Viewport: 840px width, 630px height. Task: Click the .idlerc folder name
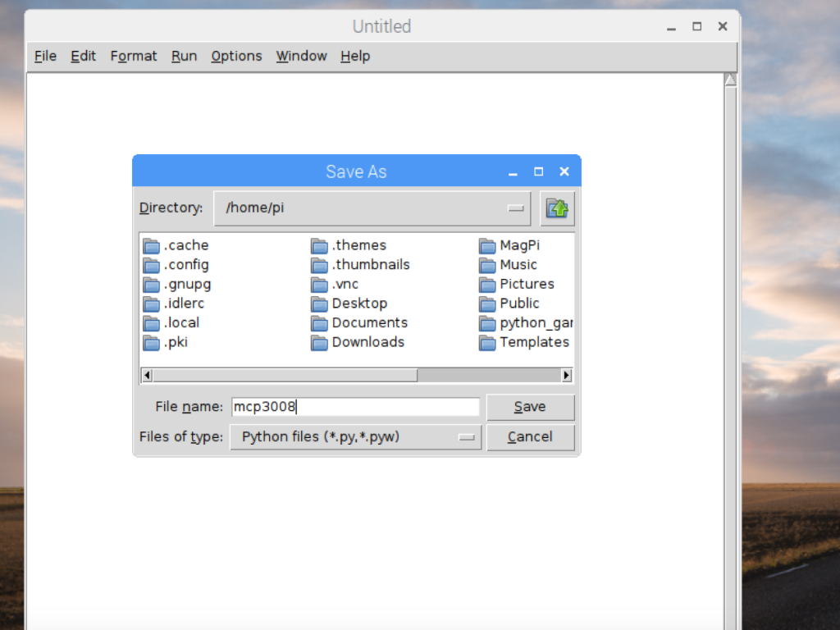[x=185, y=304]
